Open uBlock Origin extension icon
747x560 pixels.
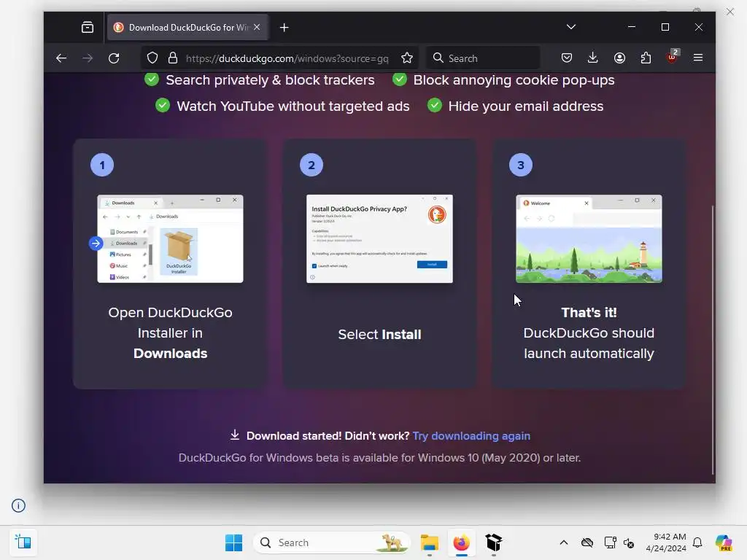(672, 57)
